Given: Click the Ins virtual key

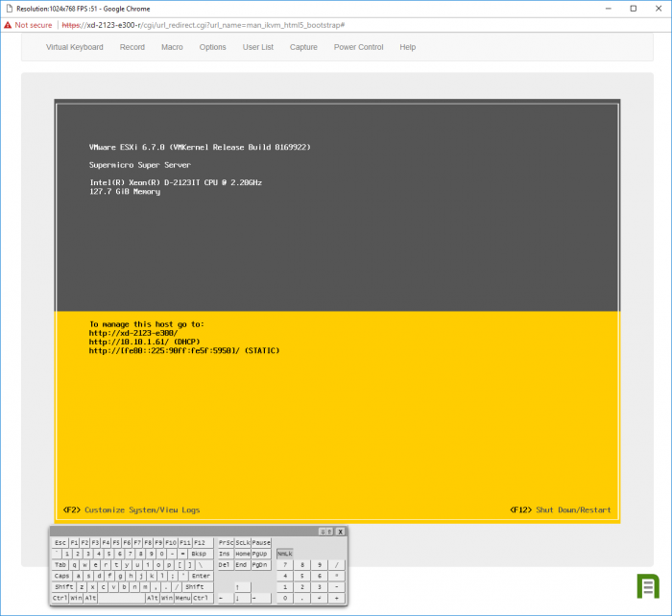Looking at the screenshot, I should 226,554.
